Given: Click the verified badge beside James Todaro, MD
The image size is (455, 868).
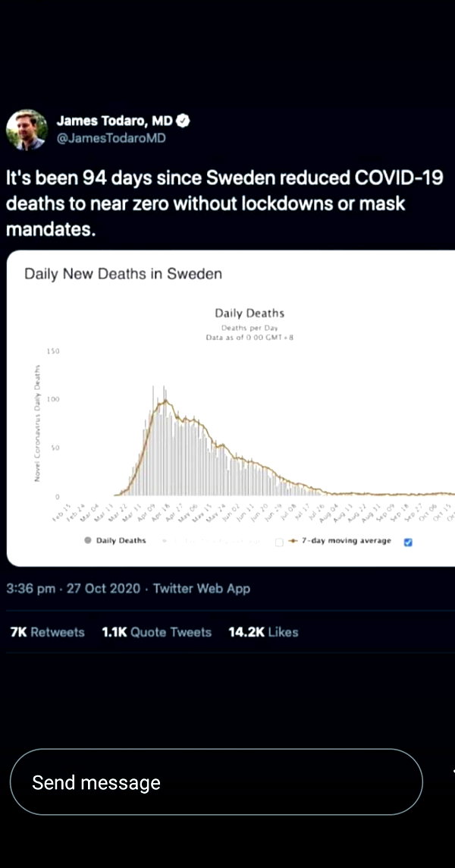Looking at the screenshot, I should pyautogui.click(x=184, y=121).
